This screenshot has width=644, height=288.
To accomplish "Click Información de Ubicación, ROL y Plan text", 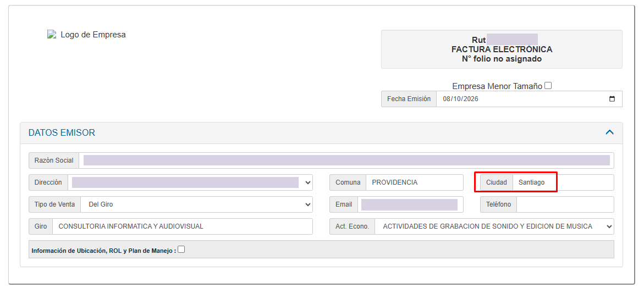I will [x=104, y=250].
